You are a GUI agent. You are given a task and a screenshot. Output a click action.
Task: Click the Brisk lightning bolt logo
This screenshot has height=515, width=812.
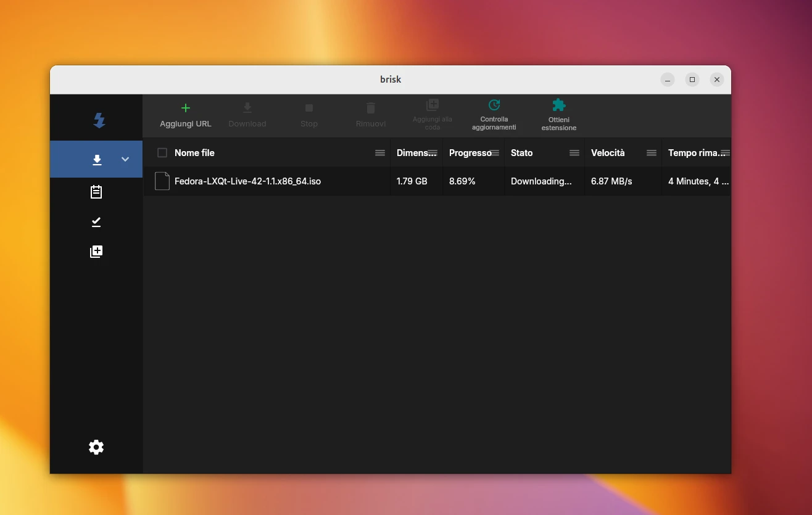click(99, 120)
